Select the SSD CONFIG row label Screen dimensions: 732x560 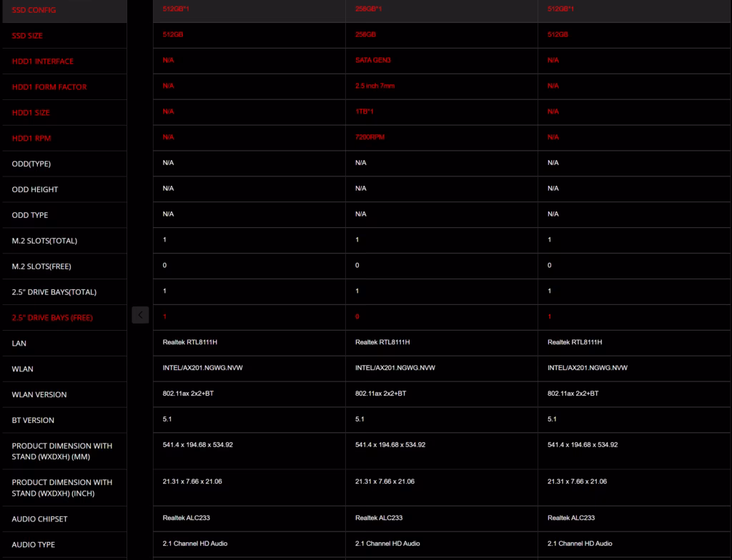pyautogui.click(x=34, y=10)
